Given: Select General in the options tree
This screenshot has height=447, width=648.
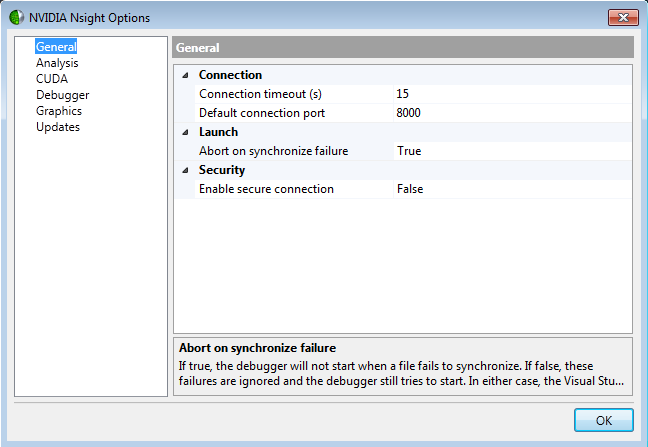Looking at the screenshot, I should 56,47.
